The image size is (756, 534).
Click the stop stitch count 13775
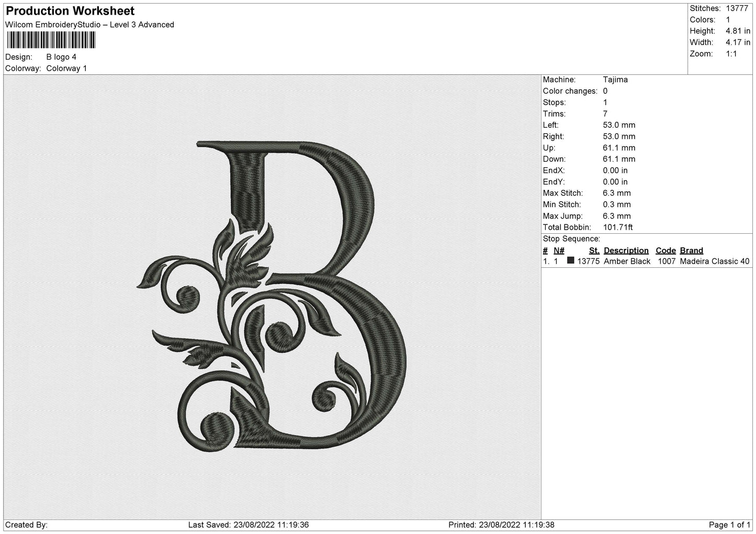pyautogui.click(x=588, y=262)
